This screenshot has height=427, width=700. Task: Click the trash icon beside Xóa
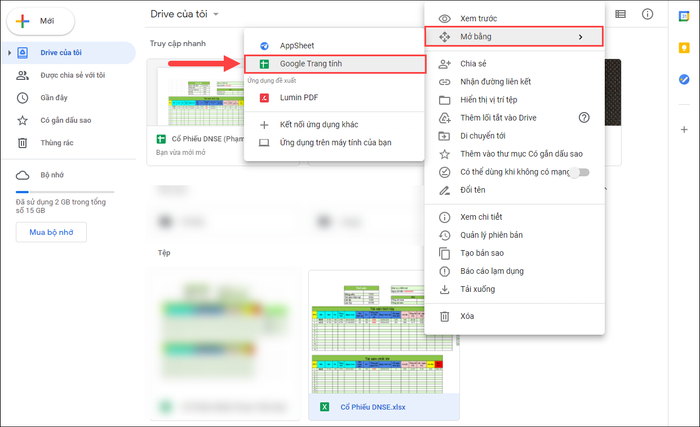click(444, 316)
